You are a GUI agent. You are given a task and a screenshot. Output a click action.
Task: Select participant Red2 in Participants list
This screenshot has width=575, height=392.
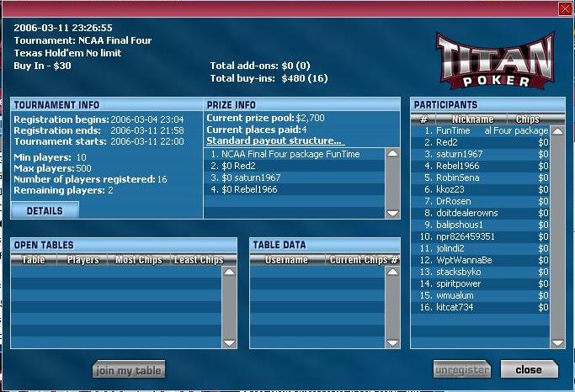click(481, 142)
